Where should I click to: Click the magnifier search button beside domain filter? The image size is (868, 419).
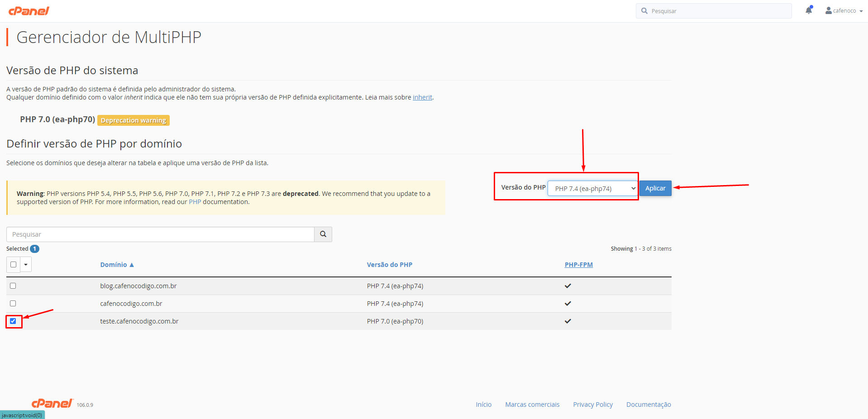coord(323,234)
